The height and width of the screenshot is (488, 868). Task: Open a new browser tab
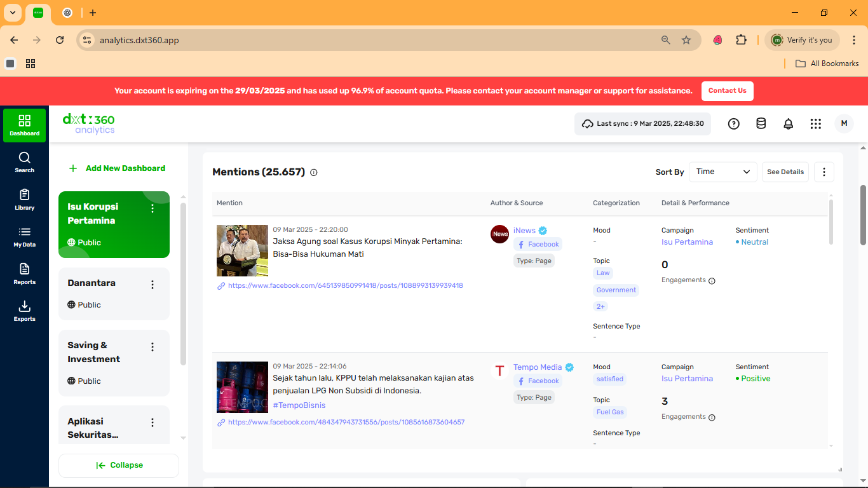click(93, 13)
